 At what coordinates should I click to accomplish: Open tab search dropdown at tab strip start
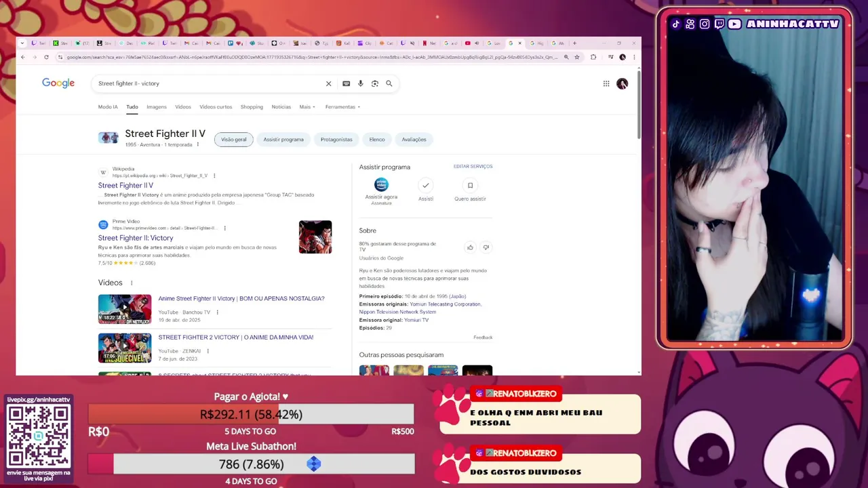click(x=22, y=43)
